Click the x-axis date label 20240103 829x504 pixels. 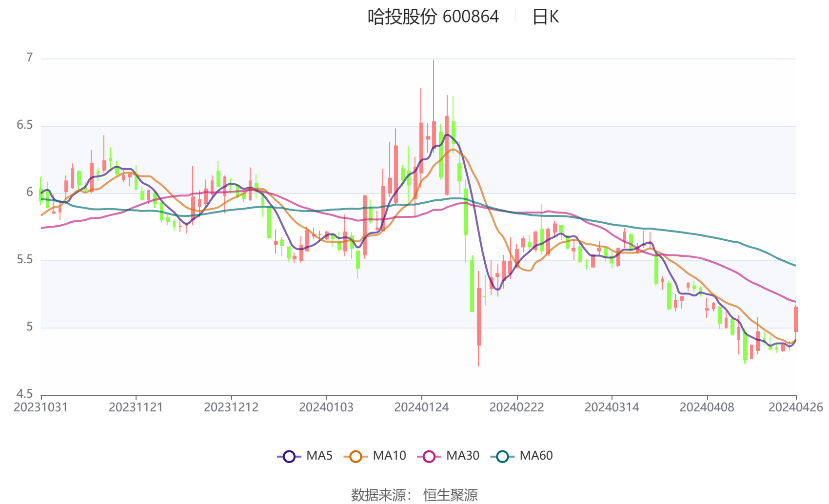pyautogui.click(x=326, y=407)
